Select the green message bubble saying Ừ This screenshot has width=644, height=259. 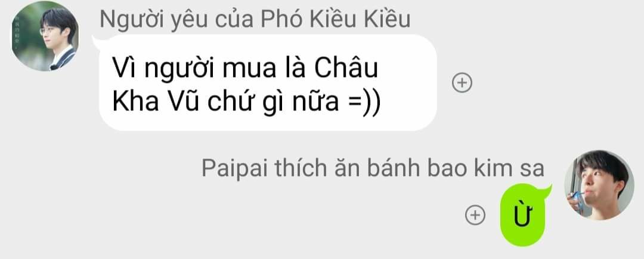pyautogui.click(x=523, y=215)
